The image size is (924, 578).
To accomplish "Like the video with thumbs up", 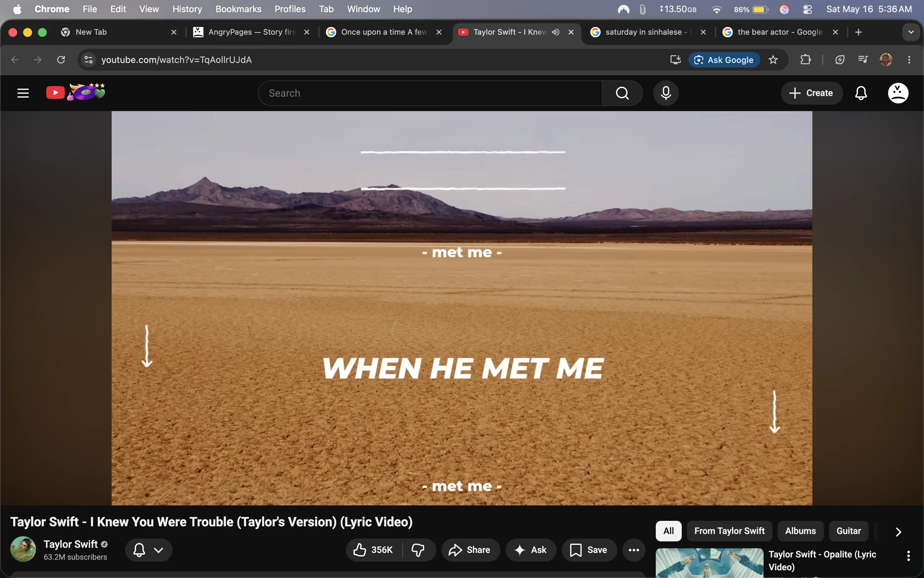I will pyautogui.click(x=373, y=550).
